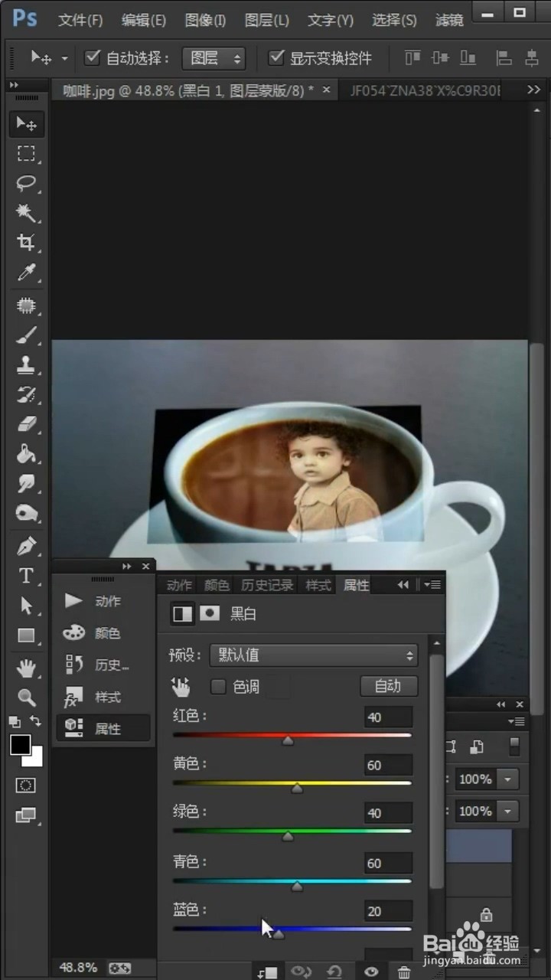
Task: Open the Black & White adjustment icon
Action: (x=182, y=613)
